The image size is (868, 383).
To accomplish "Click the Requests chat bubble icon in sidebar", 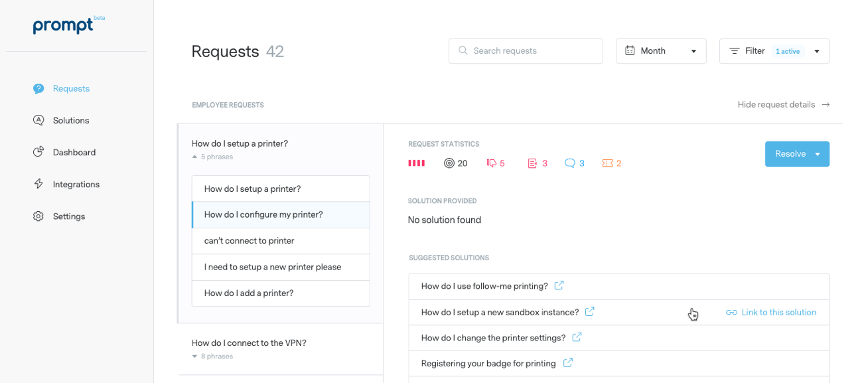I will click(38, 88).
